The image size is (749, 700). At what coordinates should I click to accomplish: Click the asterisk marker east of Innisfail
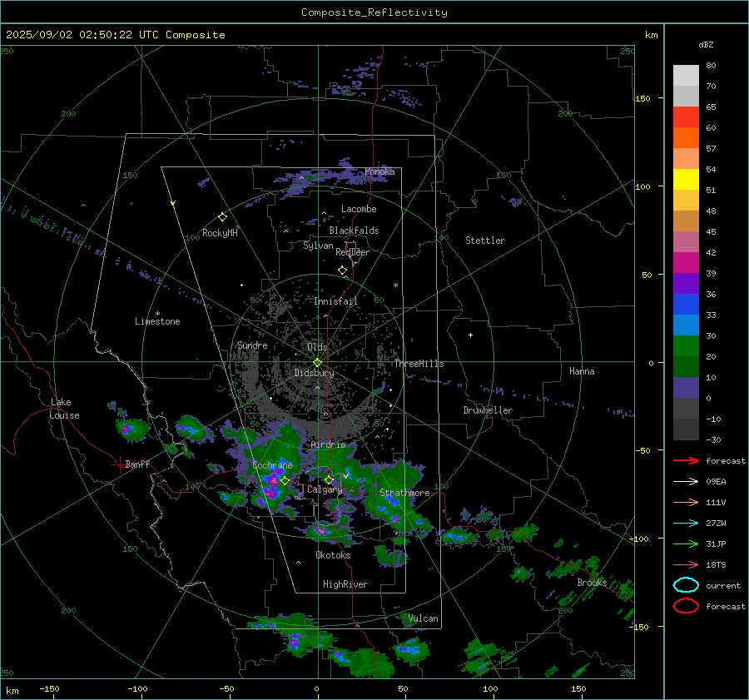click(x=395, y=285)
